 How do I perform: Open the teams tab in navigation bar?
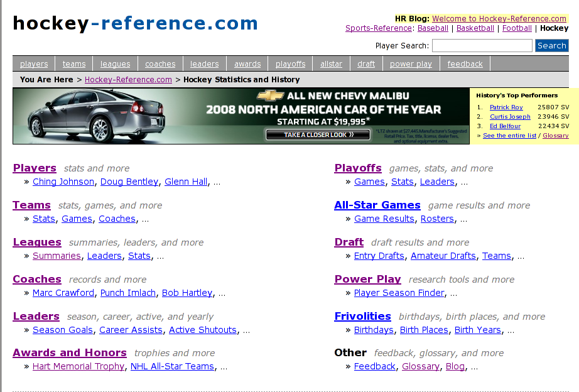pyautogui.click(x=74, y=64)
